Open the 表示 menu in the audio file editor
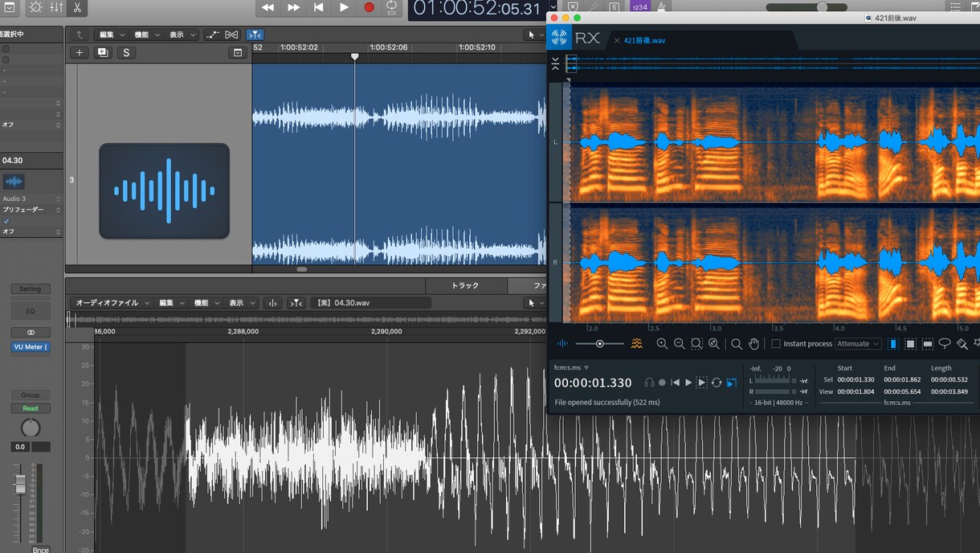980x553 pixels. pos(242,303)
